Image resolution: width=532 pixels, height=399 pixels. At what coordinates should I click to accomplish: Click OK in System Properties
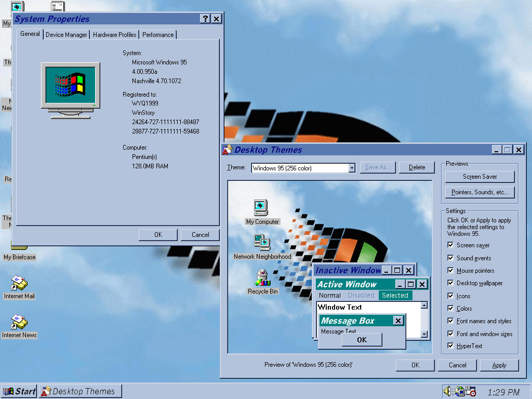(x=158, y=235)
